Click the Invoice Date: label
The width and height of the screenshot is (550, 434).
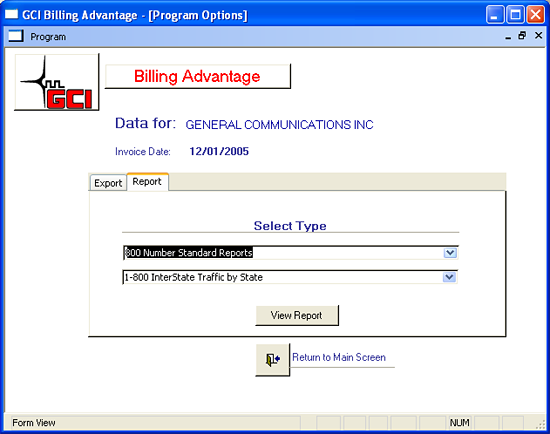(143, 152)
